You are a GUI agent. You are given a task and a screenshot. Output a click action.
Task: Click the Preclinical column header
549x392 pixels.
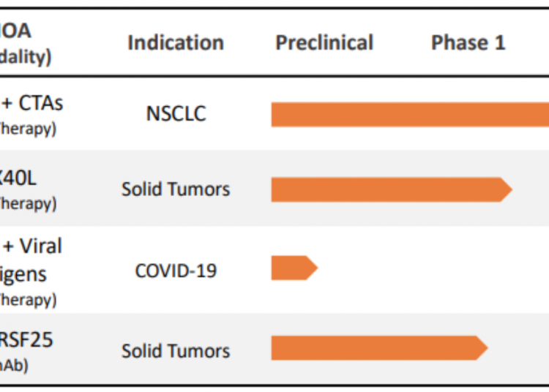324,42
